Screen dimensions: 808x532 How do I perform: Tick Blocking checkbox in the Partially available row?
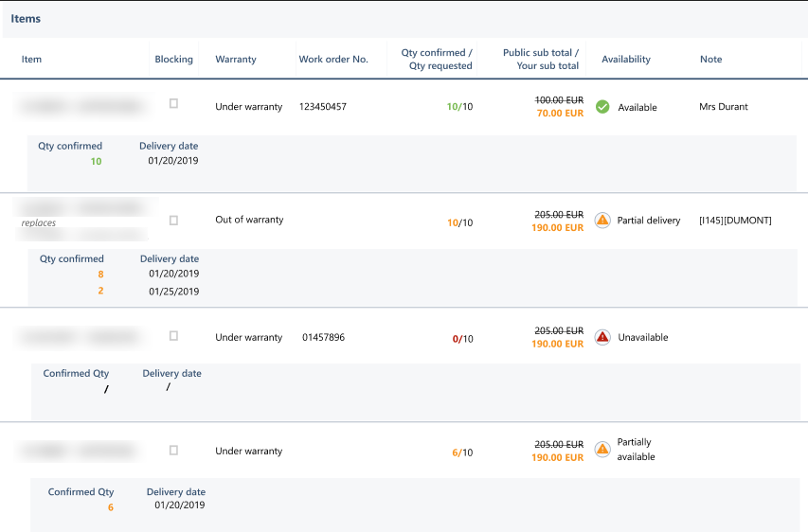[x=173, y=451]
